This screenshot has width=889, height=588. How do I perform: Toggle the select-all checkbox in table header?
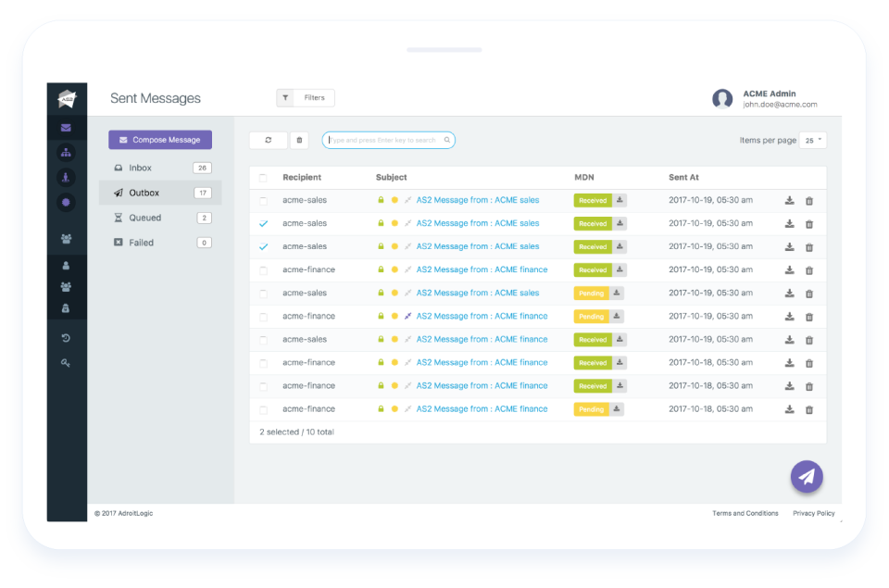point(264,177)
